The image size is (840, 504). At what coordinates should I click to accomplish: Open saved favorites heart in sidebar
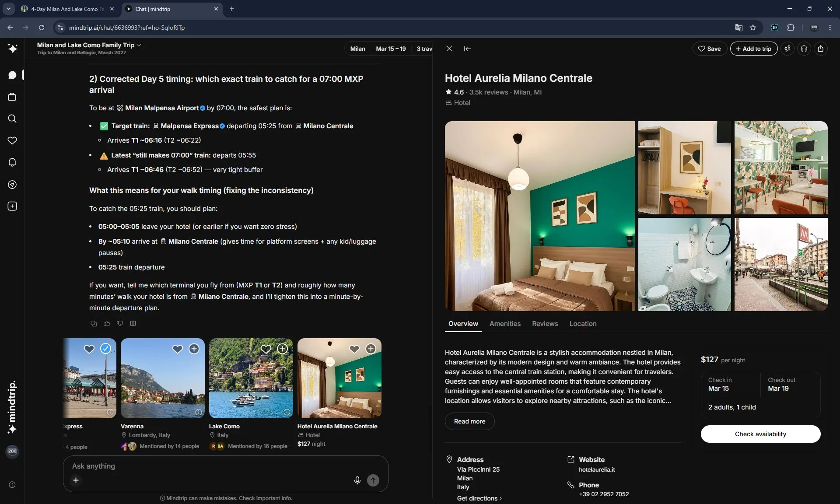click(x=12, y=140)
